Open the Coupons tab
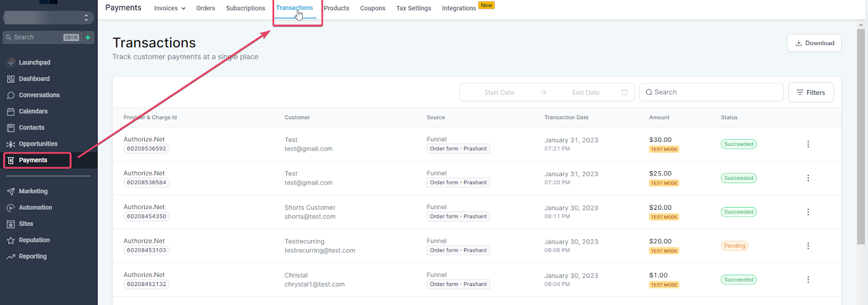Screen dimensions: 868x305 [x=373, y=8]
